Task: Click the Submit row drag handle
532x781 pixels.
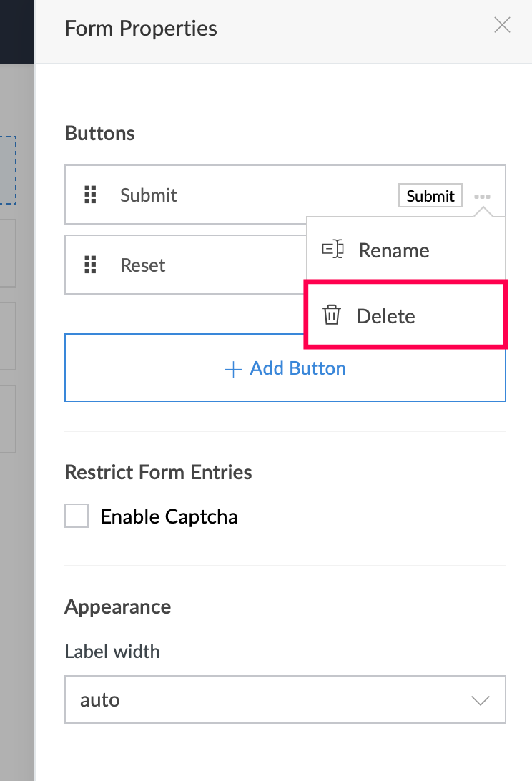Action: (90, 195)
